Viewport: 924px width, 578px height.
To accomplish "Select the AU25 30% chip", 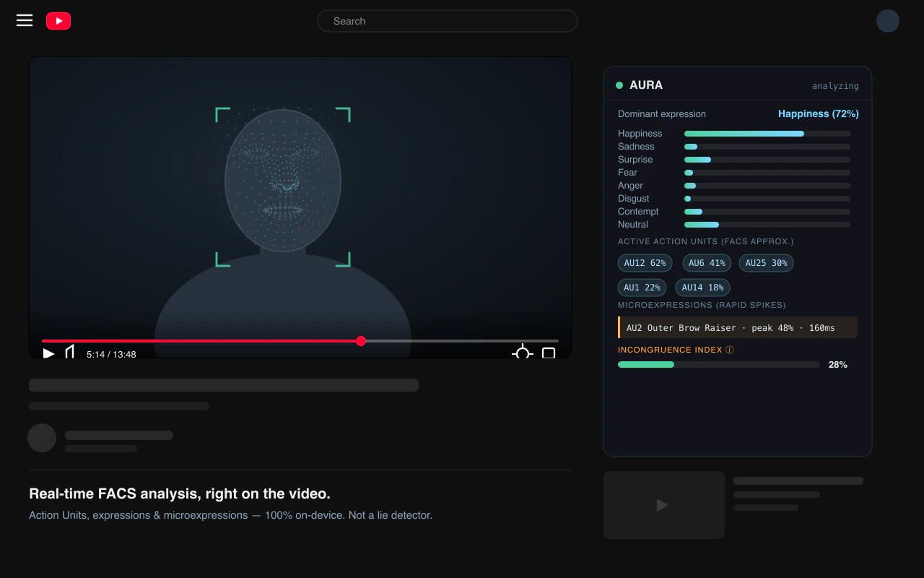I will pos(766,263).
